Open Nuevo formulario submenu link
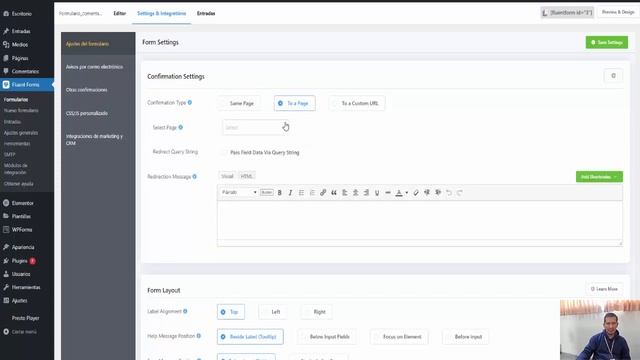Screen dimensions: 640x360 tap(21, 111)
